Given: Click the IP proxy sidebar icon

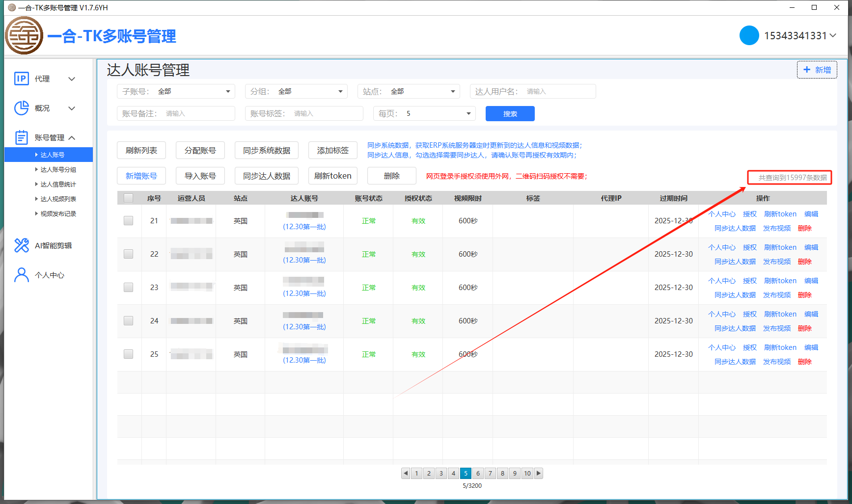Looking at the screenshot, I should tap(22, 79).
